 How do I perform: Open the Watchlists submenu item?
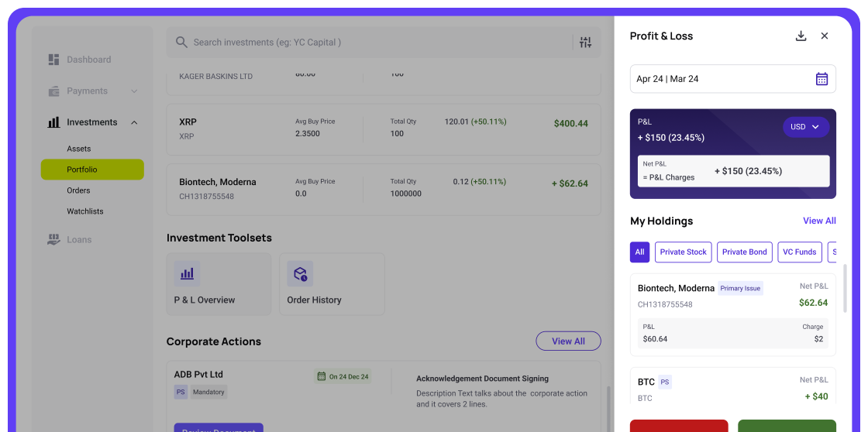pyautogui.click(x=85, y=211)
